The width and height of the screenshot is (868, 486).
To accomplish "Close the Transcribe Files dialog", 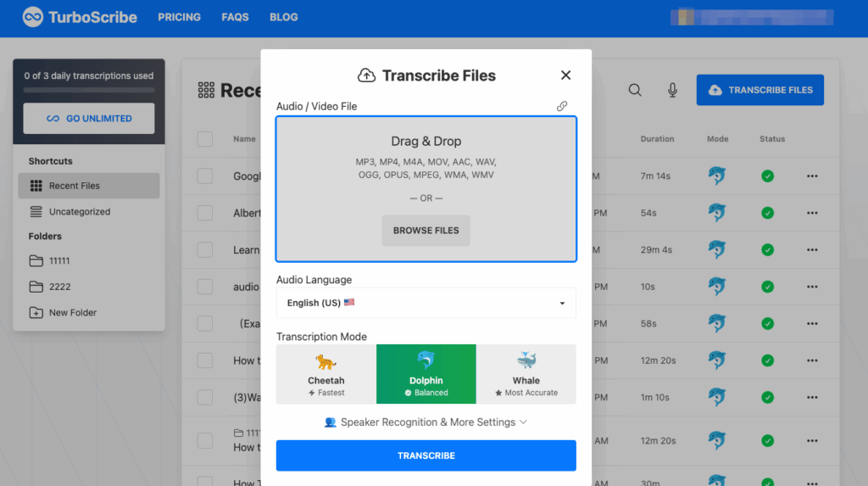I will pos(565,75).
